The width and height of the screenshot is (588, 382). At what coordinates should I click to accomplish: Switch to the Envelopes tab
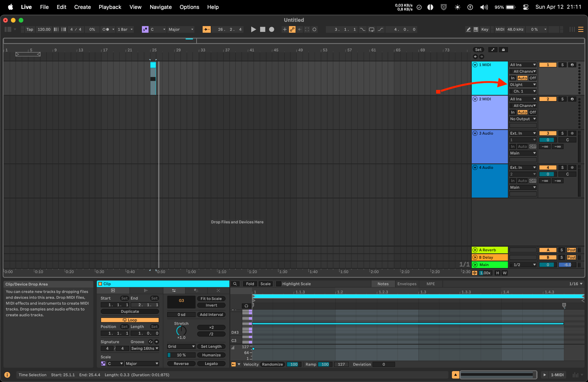pyautogui.click(x=407, y=284)
